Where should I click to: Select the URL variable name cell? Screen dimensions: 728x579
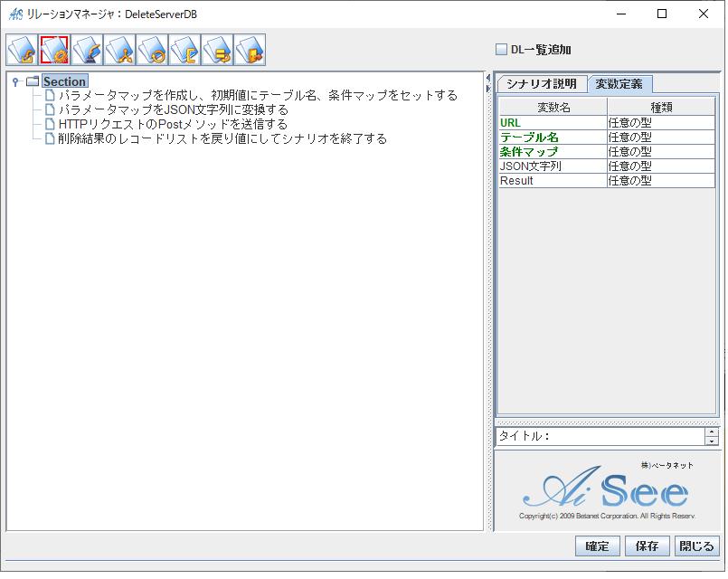[x=553, y=122]
